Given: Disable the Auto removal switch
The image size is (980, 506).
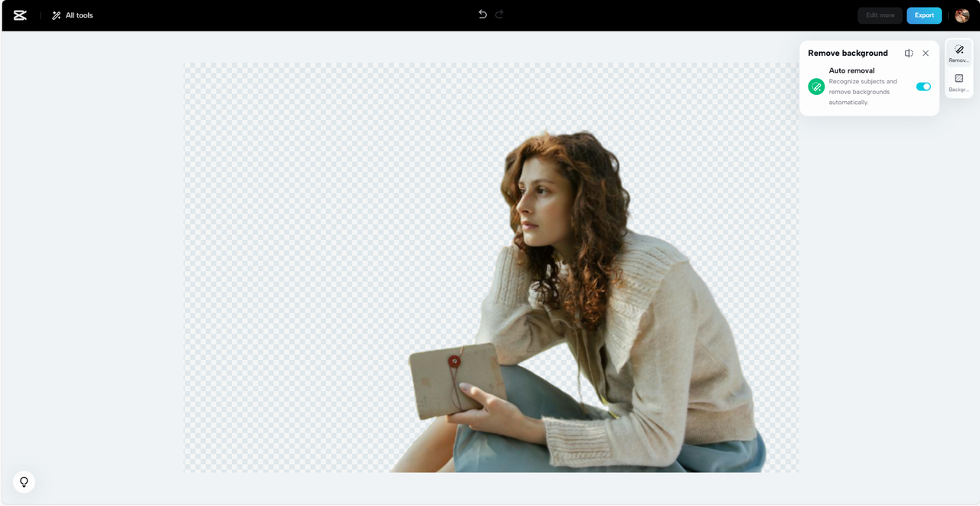Looking at the screenshot, I should (923, 87).
